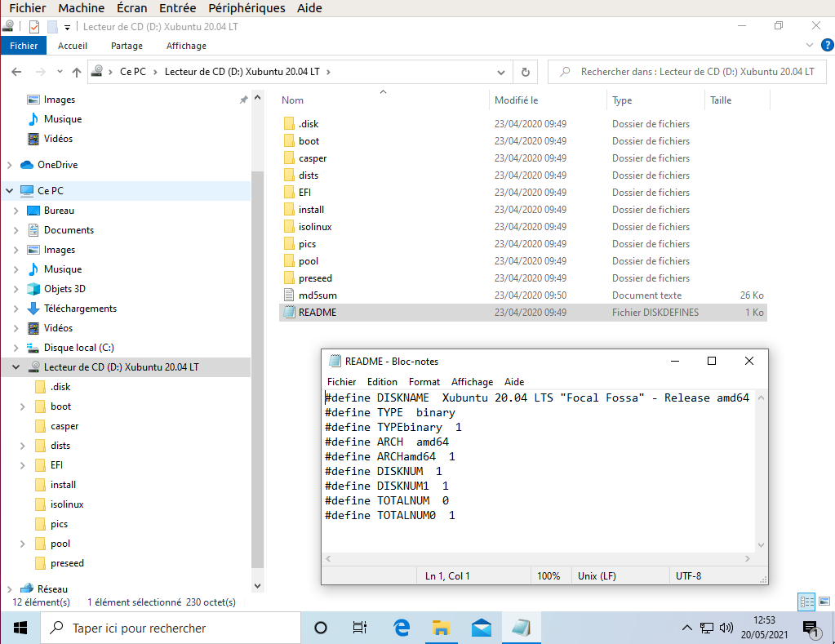Expand the Réseau tree node
Viewport: 835px width, 644px height.
click(10, 588)
